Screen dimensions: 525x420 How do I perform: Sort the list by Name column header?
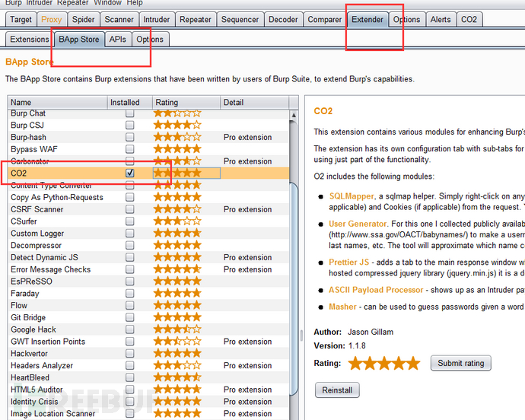(57, 102)
